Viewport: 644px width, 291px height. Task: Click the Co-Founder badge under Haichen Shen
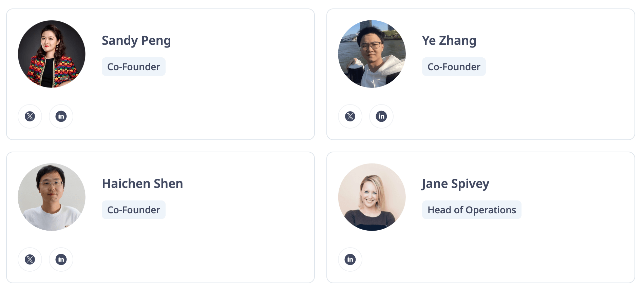coord(134,210)
